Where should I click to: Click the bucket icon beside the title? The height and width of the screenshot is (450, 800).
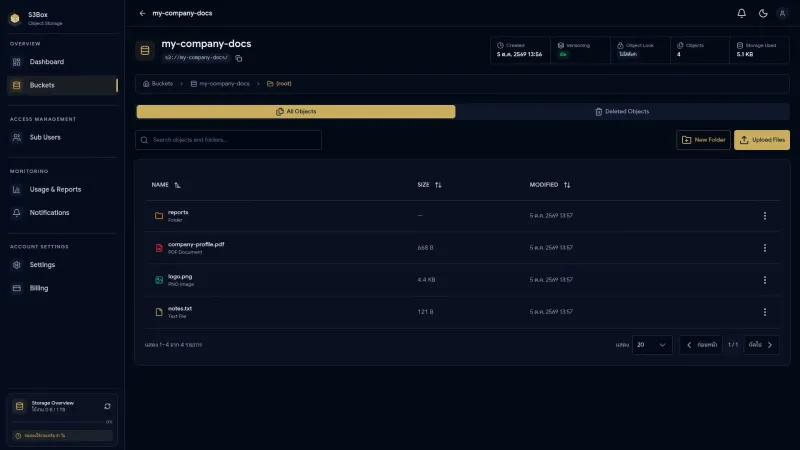[x=145, y=50]
